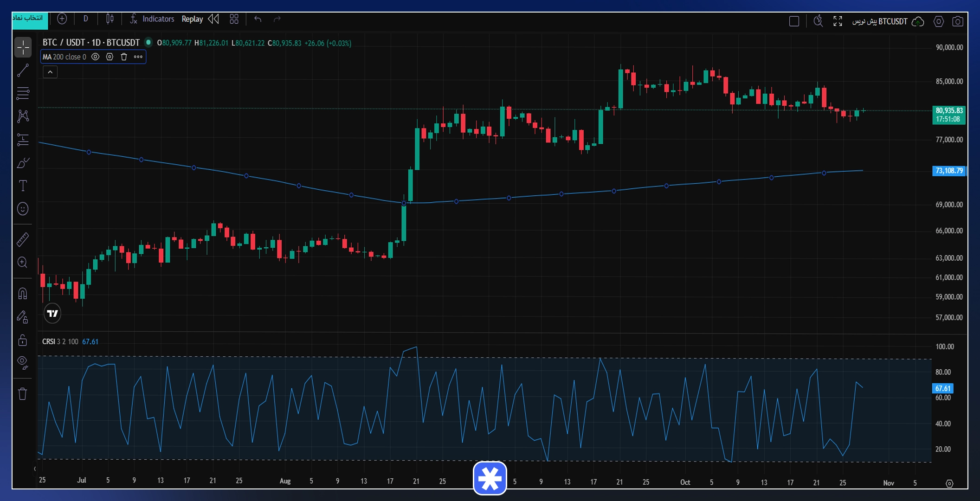Screen dimensions: 980x501
Task: Click the 73,108.79 MA price label
Action: (949, 171)
